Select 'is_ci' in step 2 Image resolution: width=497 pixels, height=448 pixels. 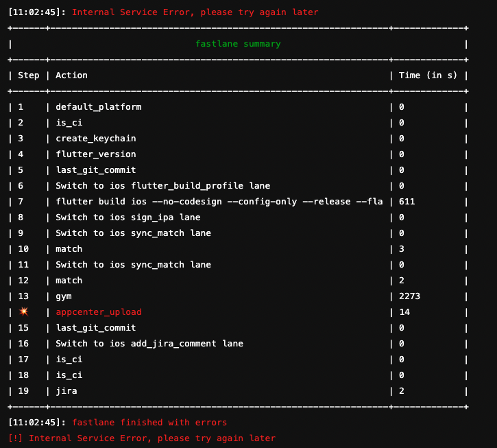pyautogui.click(x=69, y=123)
